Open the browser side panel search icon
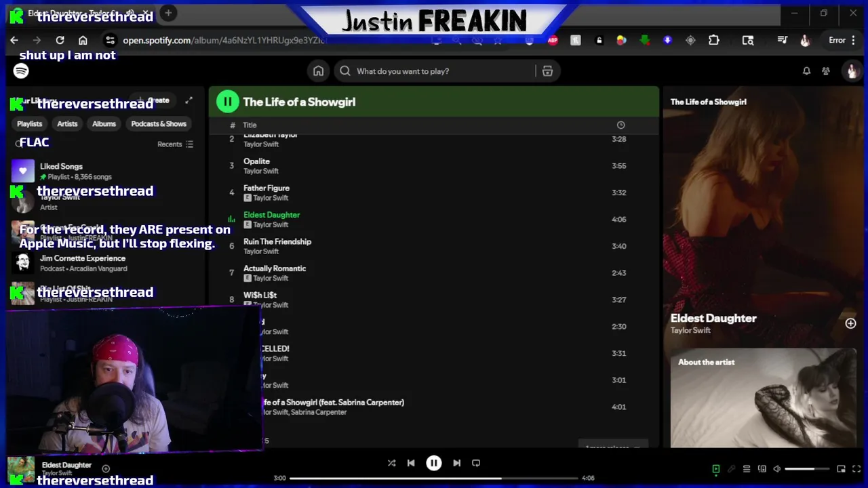The height and width of the screenshot is (488, 868). tap(748, 40)
